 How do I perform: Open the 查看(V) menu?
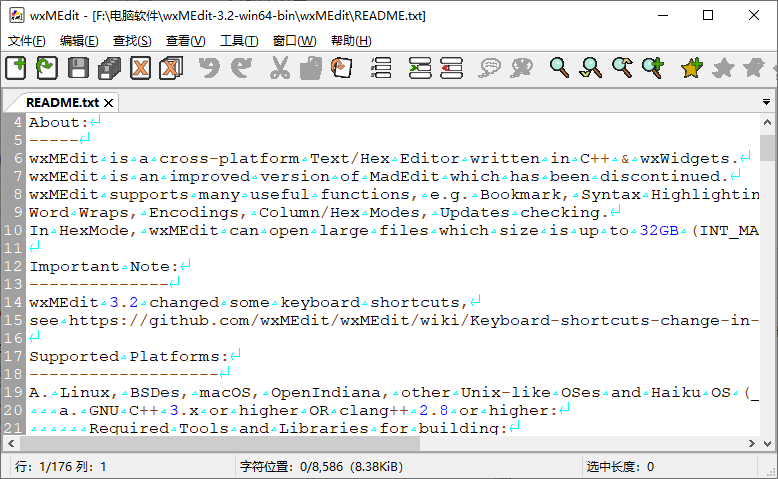pos(186,41)
